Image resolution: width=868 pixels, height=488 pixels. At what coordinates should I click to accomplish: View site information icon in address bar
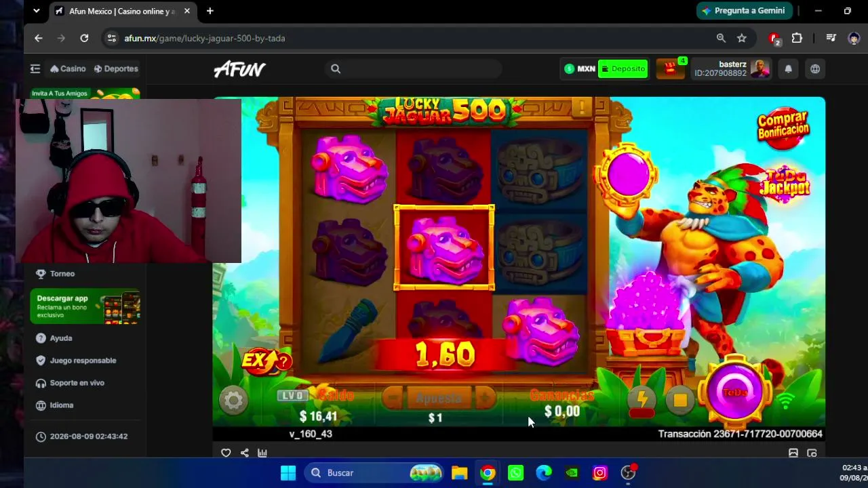tap(112, 39)
